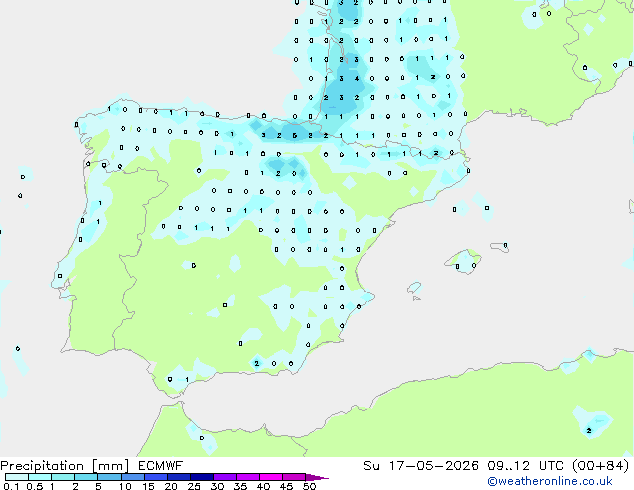Image resolution: width=634 pixels, height=490 pixels.
Task: Click the 30–35 mm legend color swatch
Action: pyautogui.click(x=225, y=477)
